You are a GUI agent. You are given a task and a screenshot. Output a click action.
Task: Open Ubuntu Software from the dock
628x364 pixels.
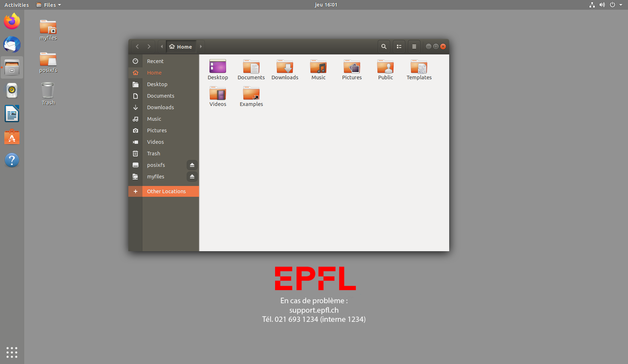click(x=12, y=137)
